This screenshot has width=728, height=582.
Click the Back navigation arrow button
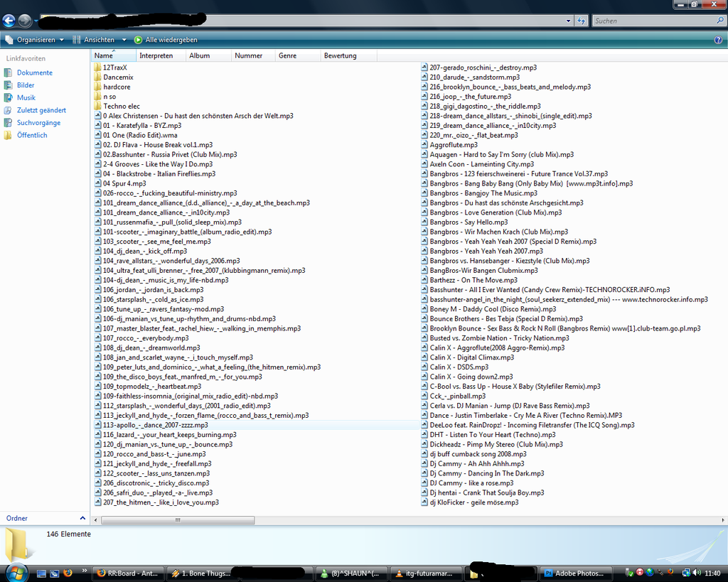tap(9, 21)
